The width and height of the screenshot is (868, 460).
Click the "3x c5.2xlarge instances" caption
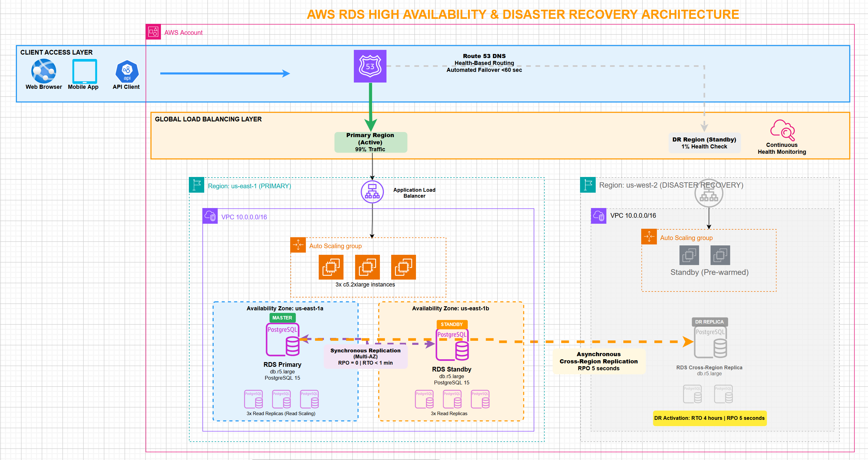pos(365,284)
